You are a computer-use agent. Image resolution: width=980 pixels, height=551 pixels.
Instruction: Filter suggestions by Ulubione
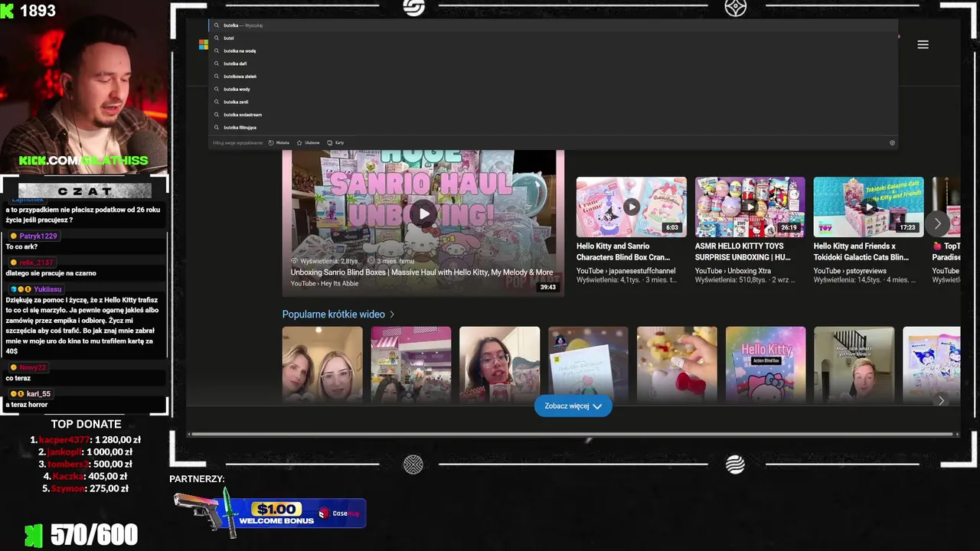[x=308, y=143]
